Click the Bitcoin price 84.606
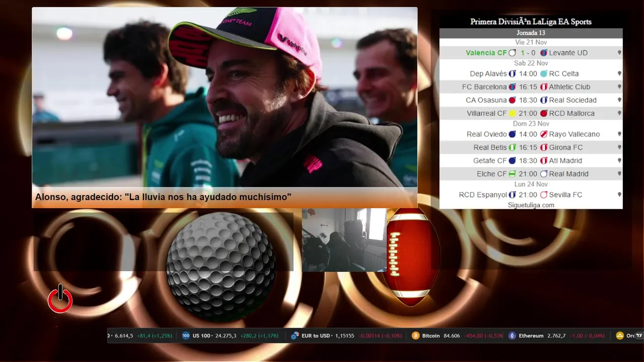 click(452, 335)
